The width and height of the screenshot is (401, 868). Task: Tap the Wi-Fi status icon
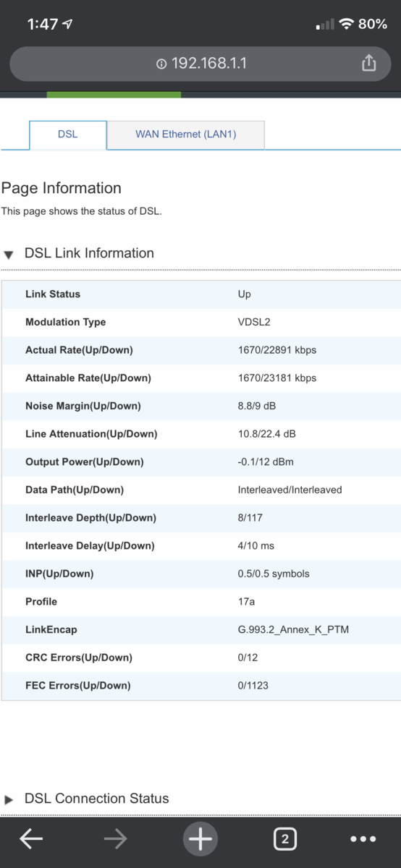(346, 24)
